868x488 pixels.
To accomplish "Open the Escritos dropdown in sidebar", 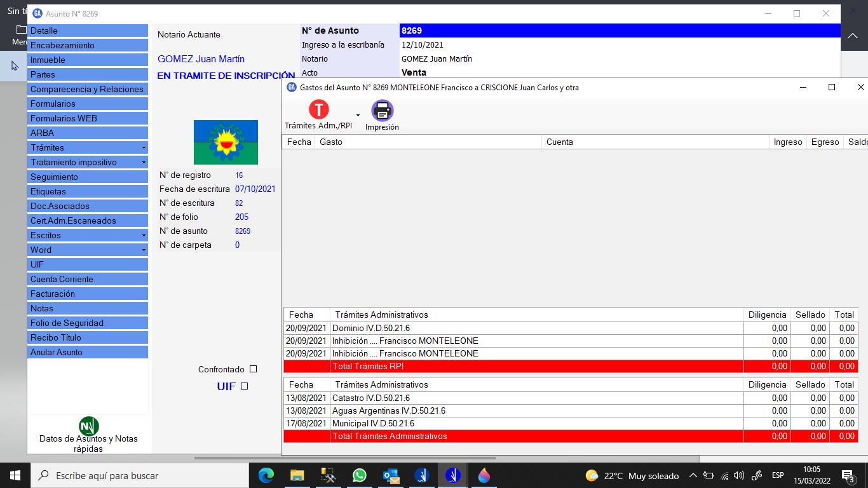I will click(144, 236).
